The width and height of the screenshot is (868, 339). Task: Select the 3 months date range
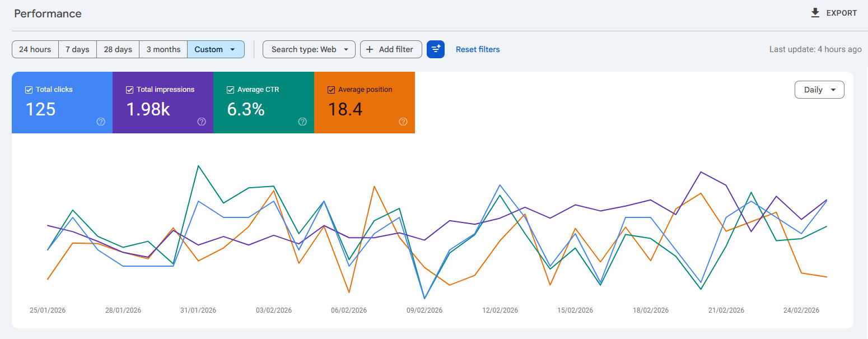(163, 49)
